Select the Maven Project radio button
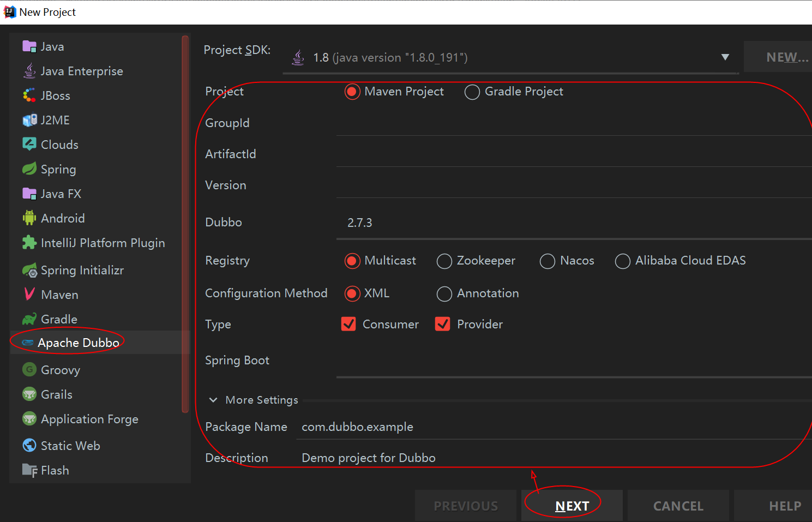Screen dimensions: 812x522 tap(352, 92)
